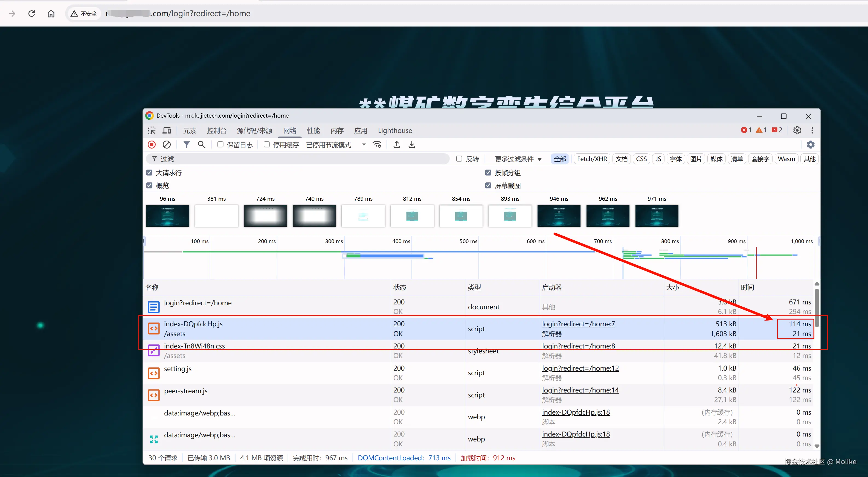Toggle the filter funnel icon
Screen dimensions: 868x477
pyautogui.click(x=186, y=144)
